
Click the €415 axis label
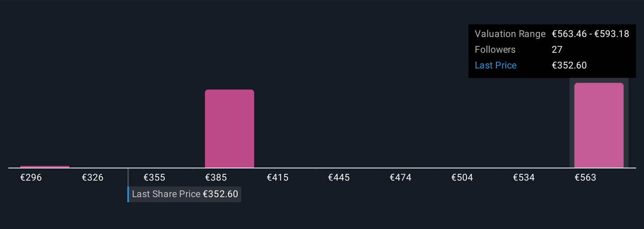278,177
